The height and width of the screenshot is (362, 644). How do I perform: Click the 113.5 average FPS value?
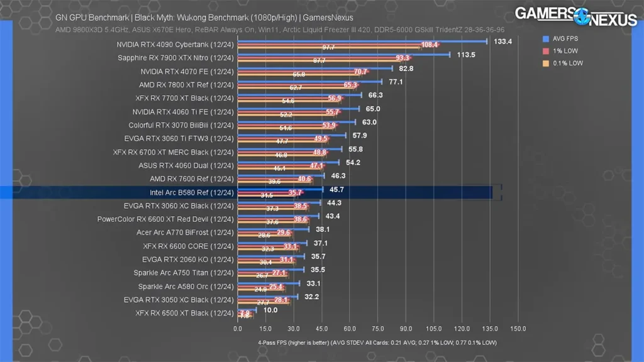[x=466, y=55]
